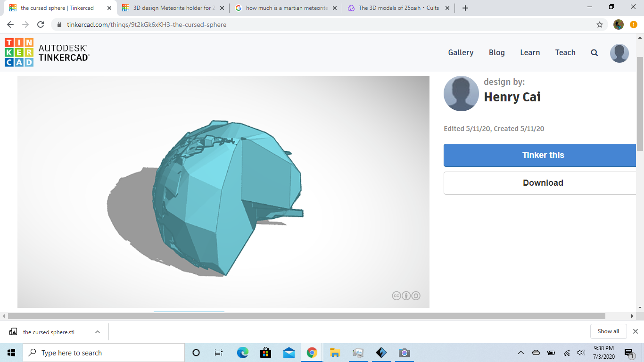Open the Windows Start menu
Image resolution: width=644 pixels, height=362 pixels.
[11, 353]
